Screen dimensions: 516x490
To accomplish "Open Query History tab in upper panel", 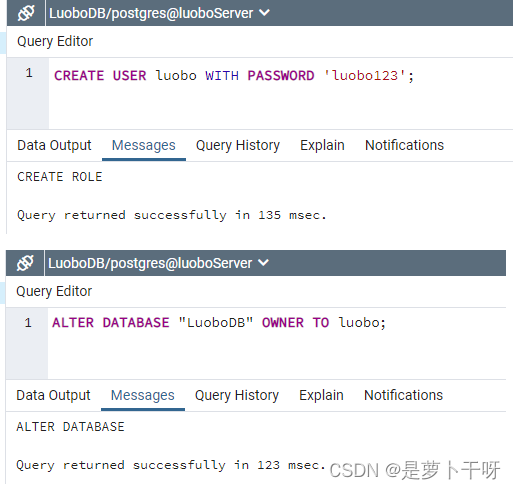I will pyautogui.click(x=238, y=145).
